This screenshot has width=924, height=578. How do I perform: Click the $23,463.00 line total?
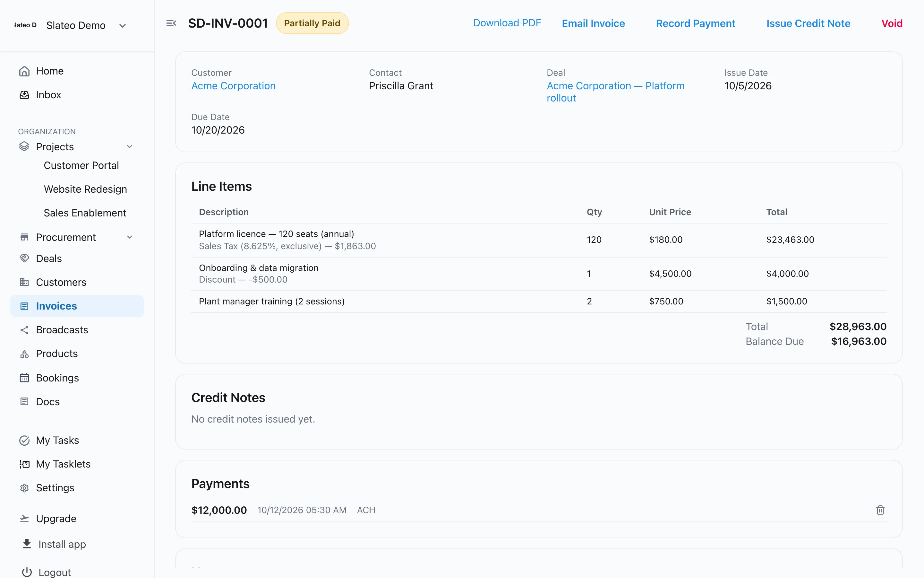pos(790,240)
